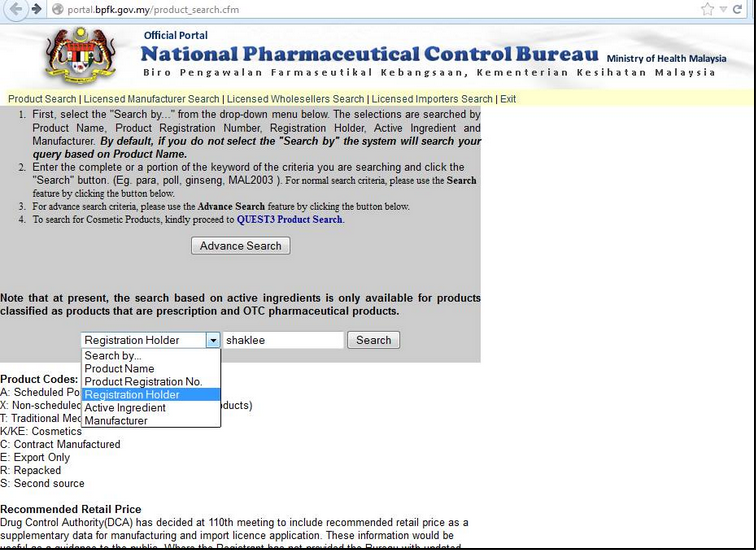This screenshot has width=756, height=550.
Task: Open bookmark dropdown arrow beside star
Action: (723, 9)
